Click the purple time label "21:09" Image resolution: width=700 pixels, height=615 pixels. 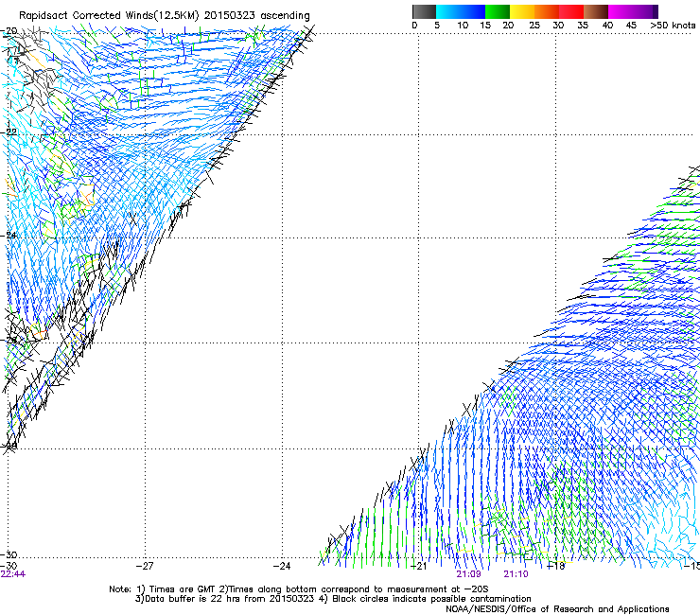pos(468,574)
